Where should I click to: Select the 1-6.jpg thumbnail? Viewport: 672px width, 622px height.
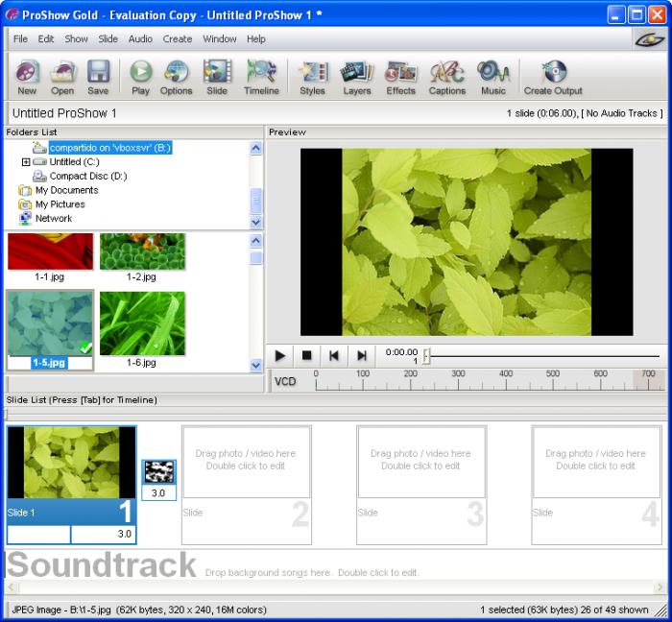[142, 323]
